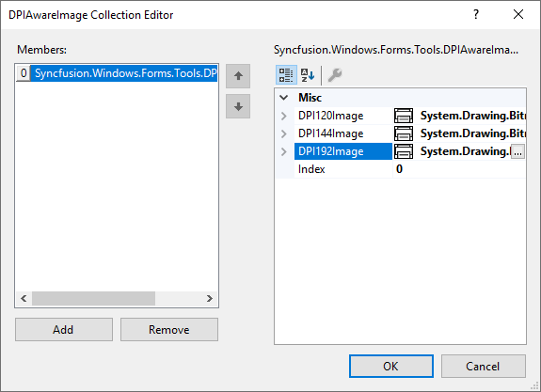Remove the selected member
Screen dimensions: 541x392
(x=169, y=330)
